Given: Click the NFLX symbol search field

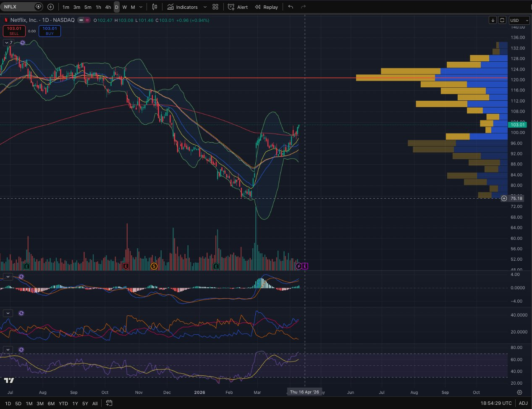Looking at the screenshot, I should (x=19, y=7).
